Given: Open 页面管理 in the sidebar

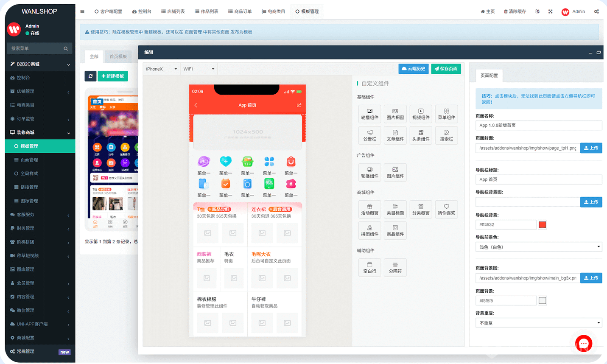Looking at the screenshot, I should click(x=29, y=160).
